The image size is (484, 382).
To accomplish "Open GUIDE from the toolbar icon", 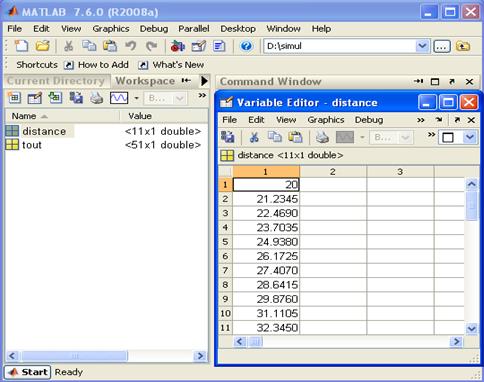I will point(199,46).
